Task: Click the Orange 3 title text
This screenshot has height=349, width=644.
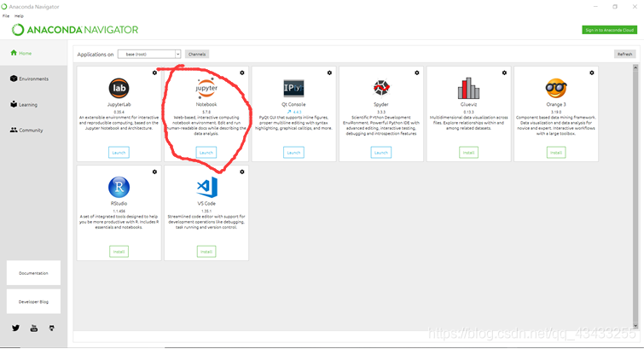Action: tap(556, 104)
